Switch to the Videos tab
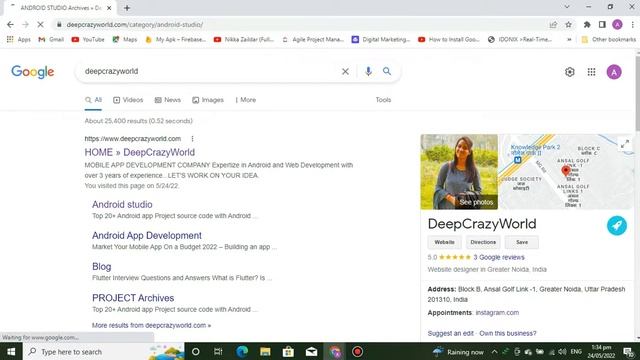 128,100
